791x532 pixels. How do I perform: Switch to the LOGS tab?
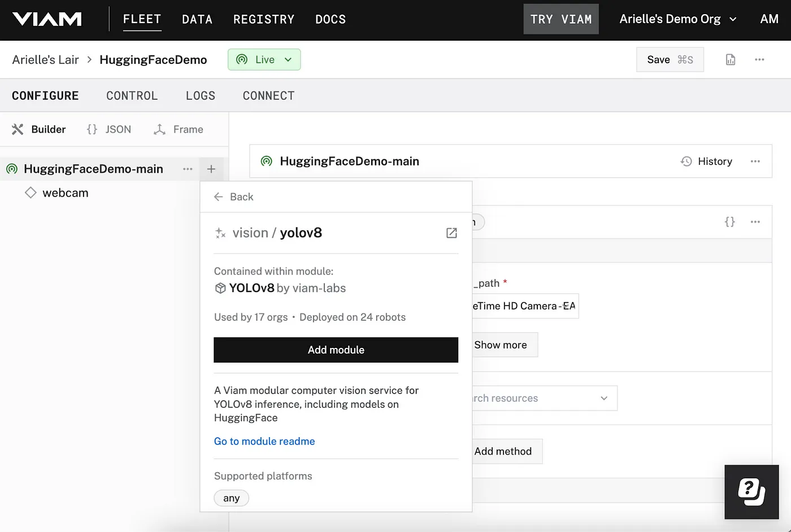click(x=201, y=96)
